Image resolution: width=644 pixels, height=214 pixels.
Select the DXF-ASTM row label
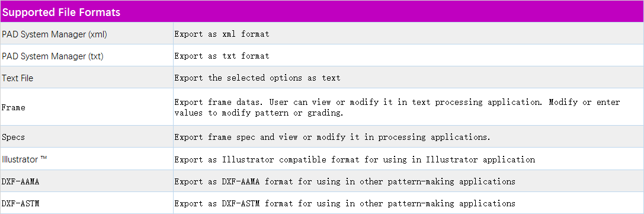(21, 203)
